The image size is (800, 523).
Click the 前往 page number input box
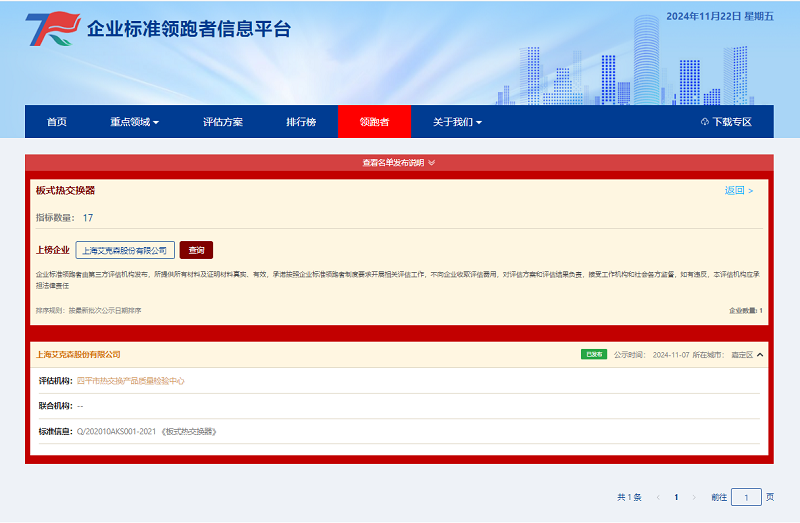click(x=746, y=497)
